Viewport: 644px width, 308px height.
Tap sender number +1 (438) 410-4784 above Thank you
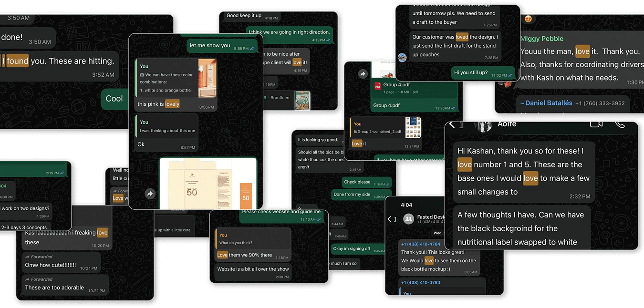420,244
